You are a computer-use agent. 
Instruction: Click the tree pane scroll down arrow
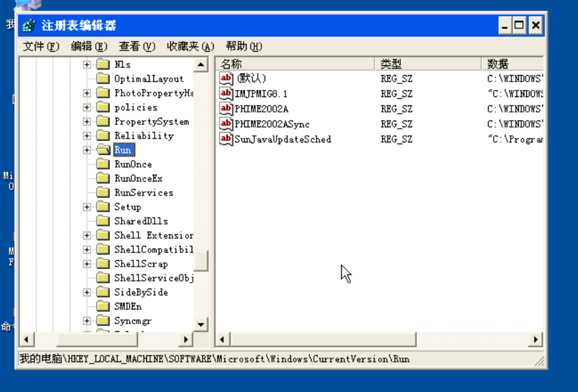[201, 325]
